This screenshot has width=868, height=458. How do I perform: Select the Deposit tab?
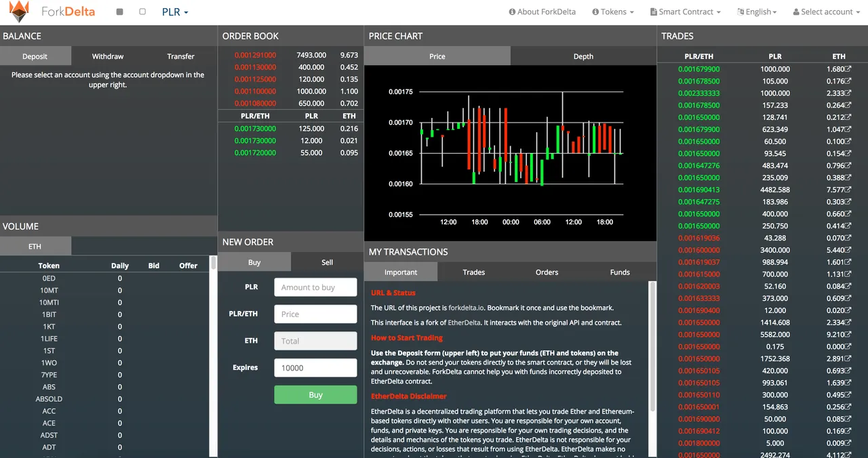coord(35,56)
